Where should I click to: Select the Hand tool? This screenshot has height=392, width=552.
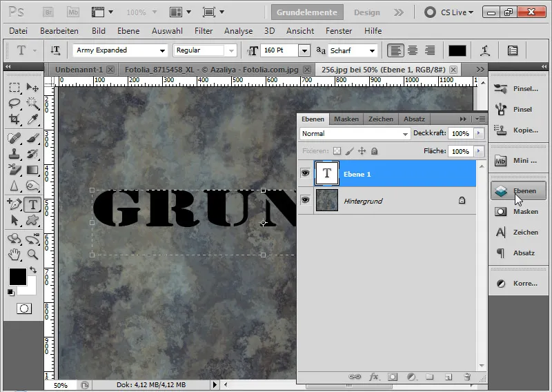pyautogui.click(x=14, y=254)
